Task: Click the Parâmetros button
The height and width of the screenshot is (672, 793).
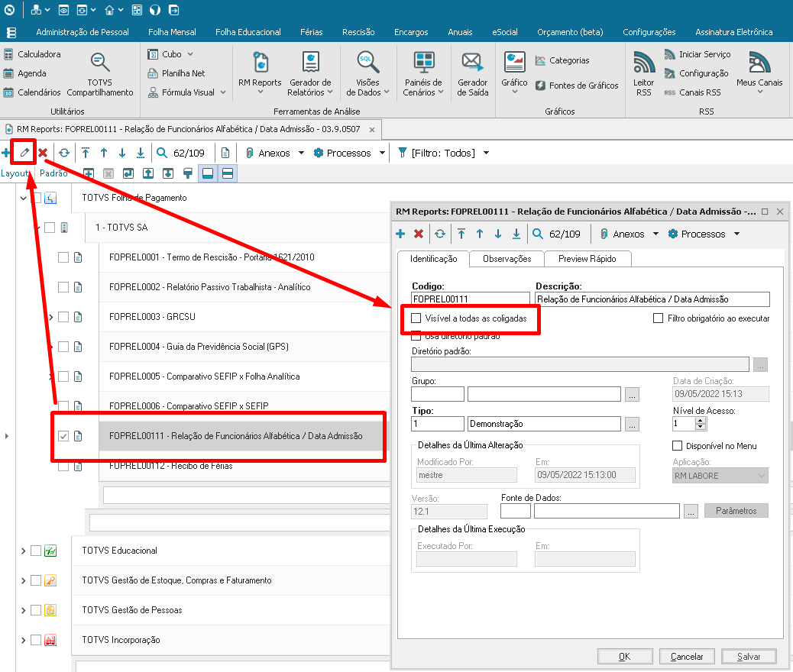Action: click(x=736, y=511)
